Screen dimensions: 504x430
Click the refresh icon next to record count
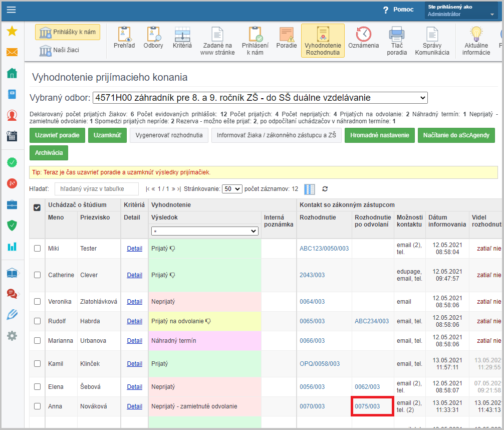pyautogui.click(x=325, y=189)
